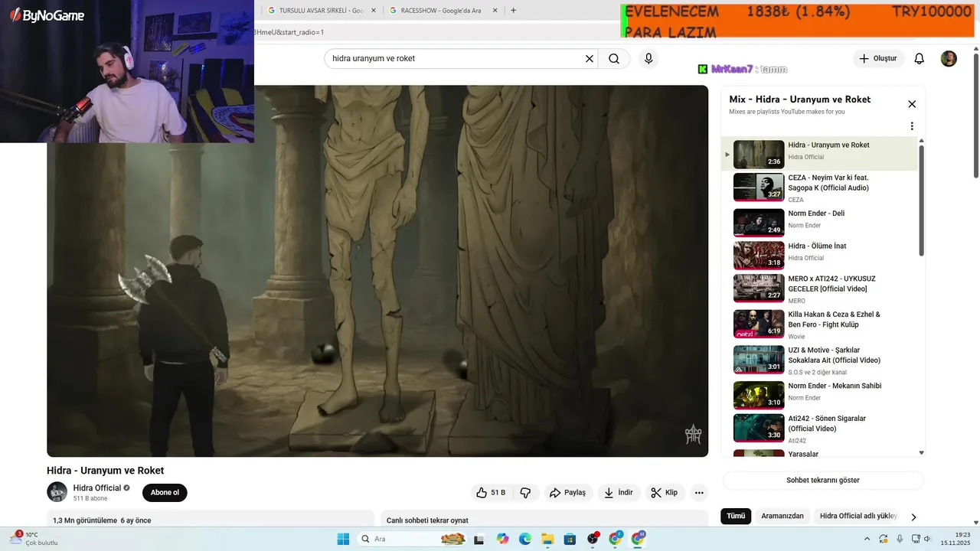The image size is (980, 551).
Task: Switch to the RACESSHOW Google'da Ara tab
Action: pos(442,11)
